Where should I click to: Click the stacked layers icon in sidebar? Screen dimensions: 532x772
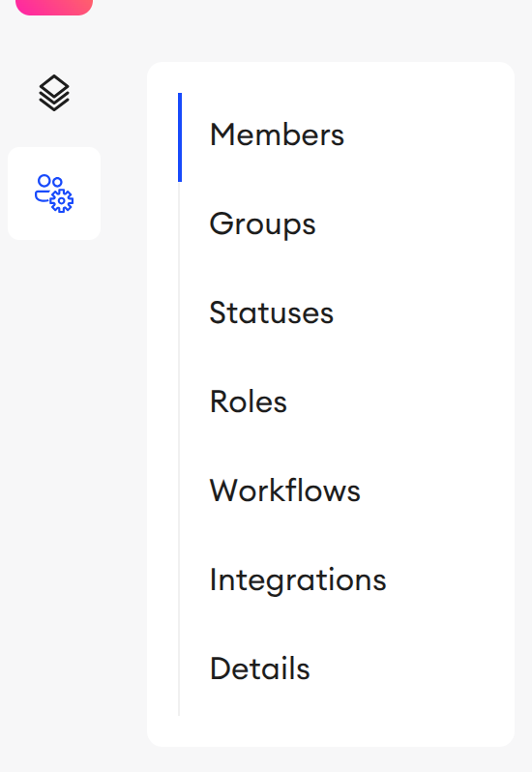point(54,93)
